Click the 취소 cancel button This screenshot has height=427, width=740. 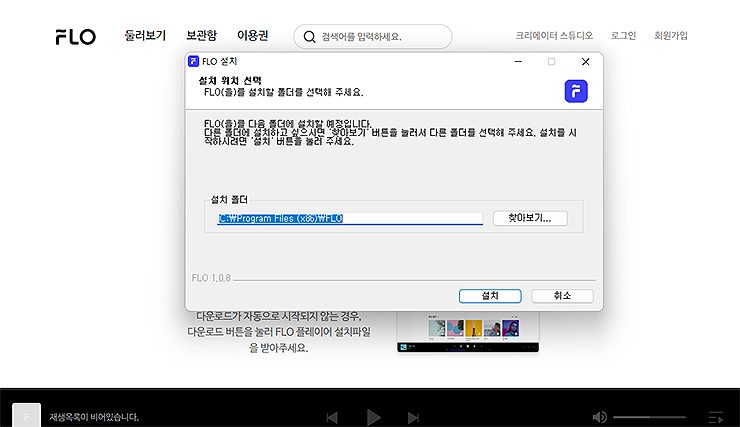pos(562,296)
